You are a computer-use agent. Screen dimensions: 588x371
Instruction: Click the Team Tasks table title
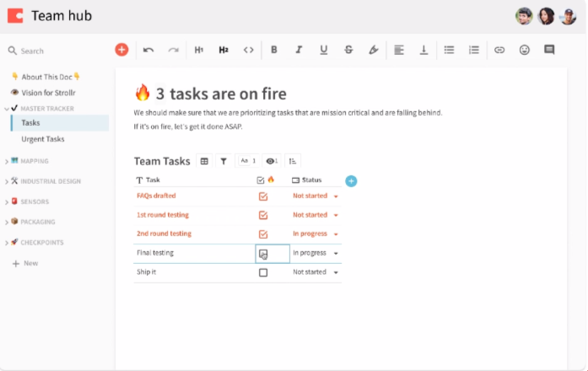(x=162, y=162)
